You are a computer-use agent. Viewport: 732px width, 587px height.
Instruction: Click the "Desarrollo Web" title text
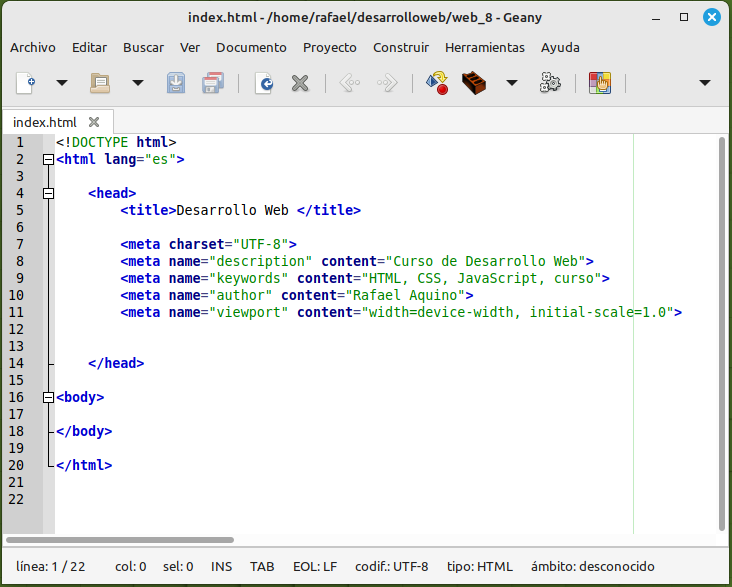tap(232, 211)
